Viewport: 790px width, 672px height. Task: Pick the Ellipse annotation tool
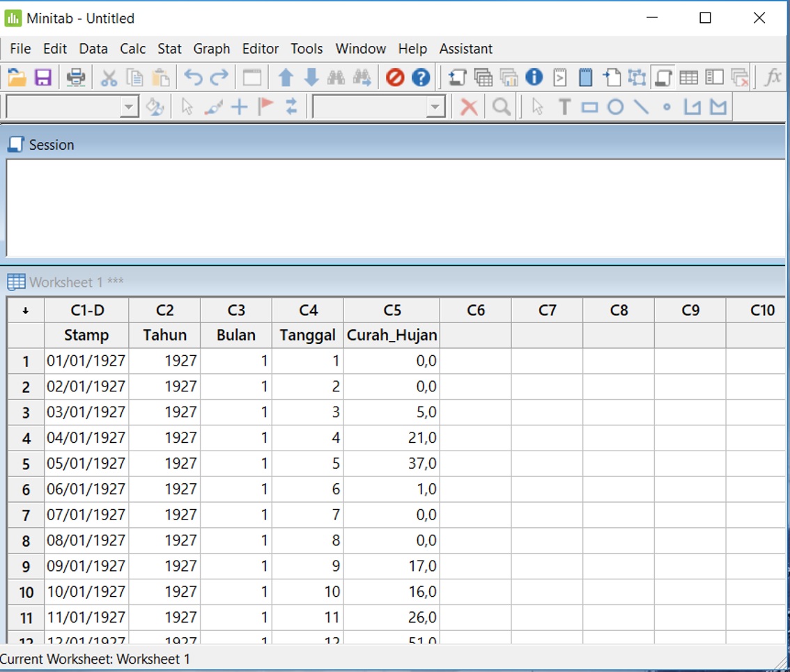tap(616, 107)
